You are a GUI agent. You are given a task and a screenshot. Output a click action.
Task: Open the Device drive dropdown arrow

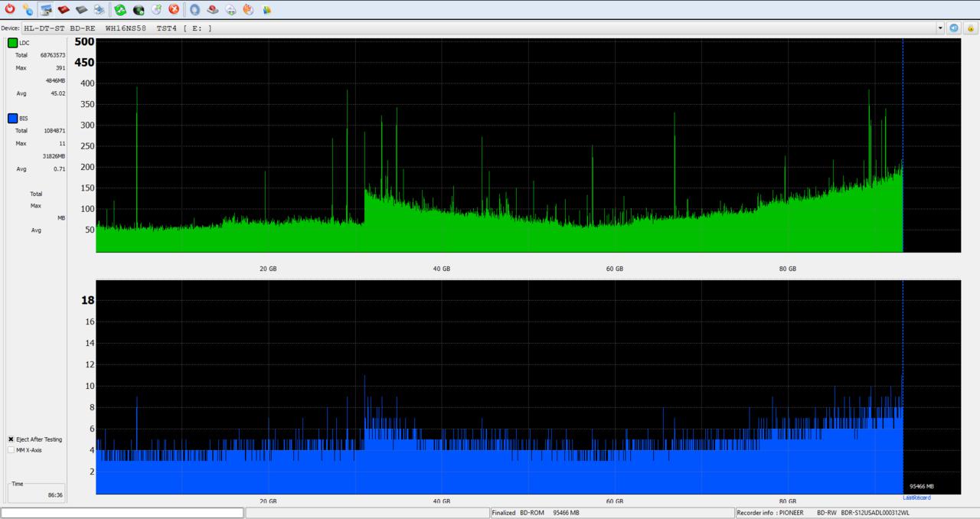940,28
